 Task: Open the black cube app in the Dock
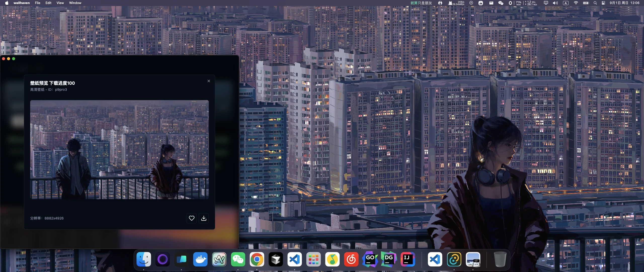click(276, 259)
